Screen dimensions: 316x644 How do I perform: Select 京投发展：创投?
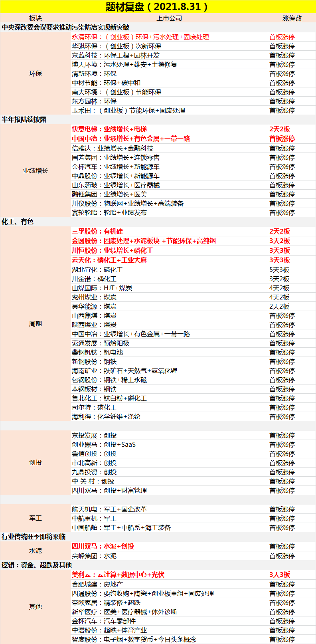[x=94, y=436]
